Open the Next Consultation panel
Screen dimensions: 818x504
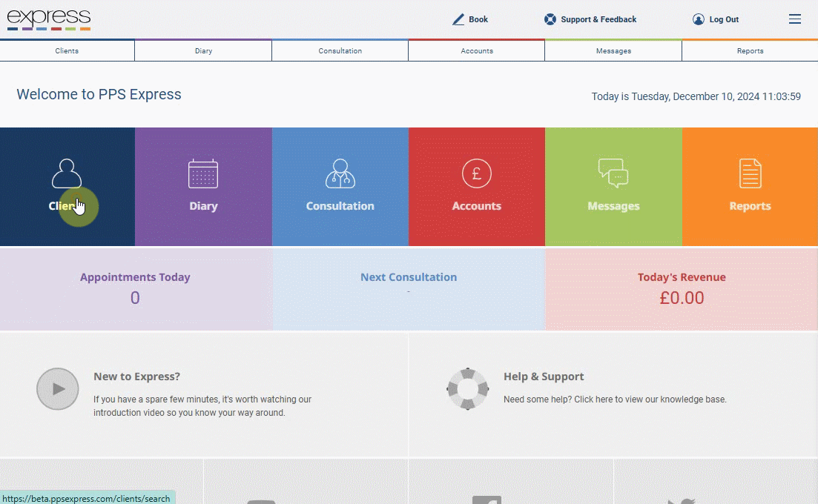[409, 289]
